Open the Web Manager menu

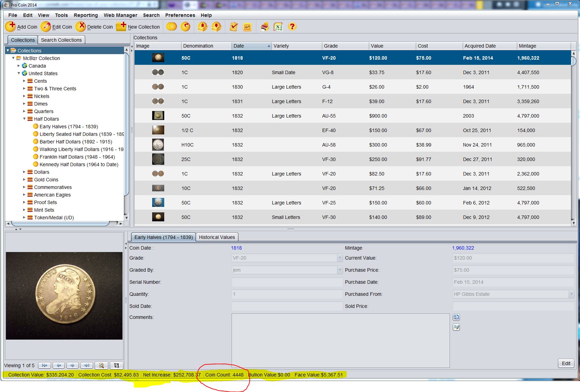click(120, 15)
